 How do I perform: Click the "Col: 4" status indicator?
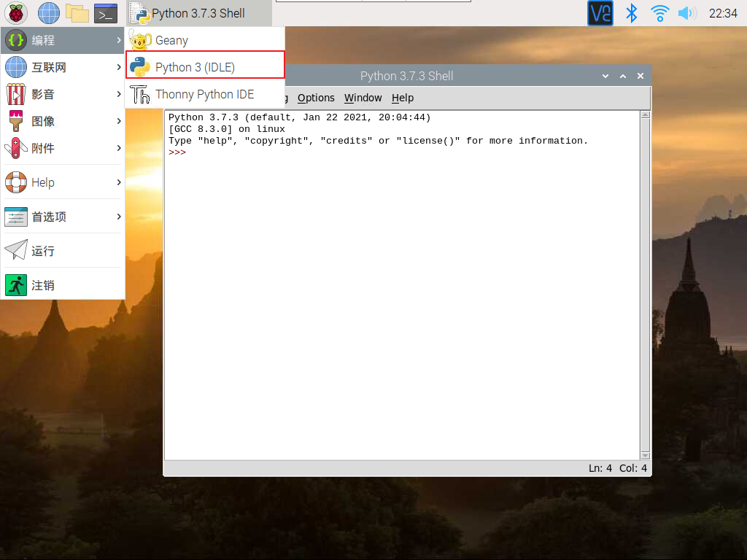coord(633,468)
